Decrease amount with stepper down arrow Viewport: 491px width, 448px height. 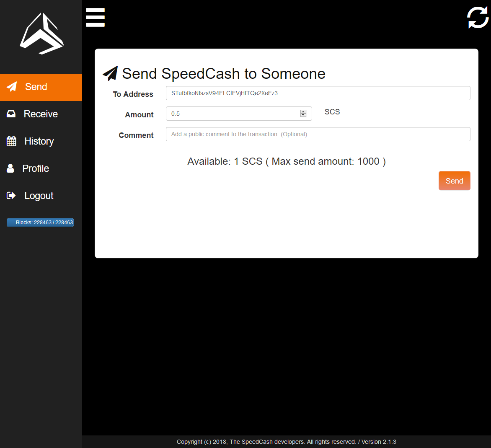303,115
